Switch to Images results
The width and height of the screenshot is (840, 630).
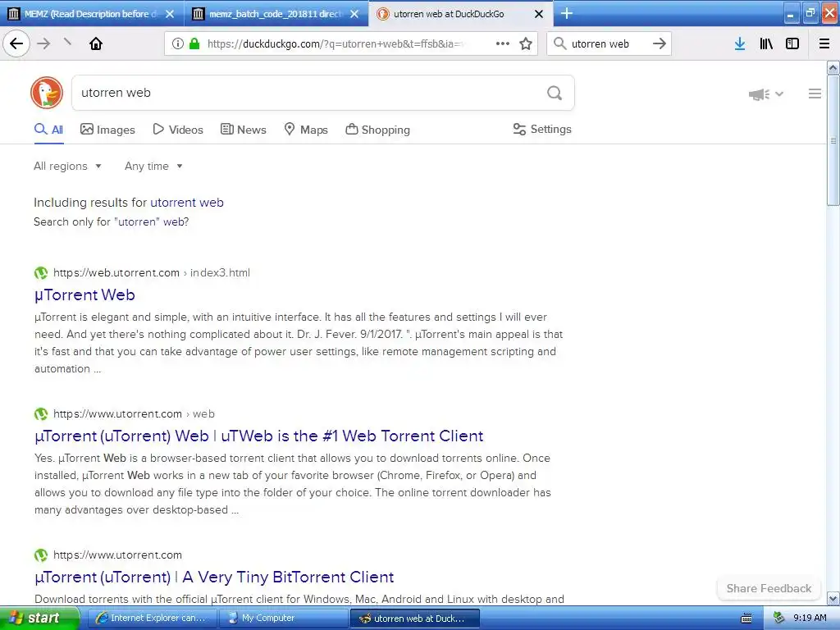(x=107, y=130)
